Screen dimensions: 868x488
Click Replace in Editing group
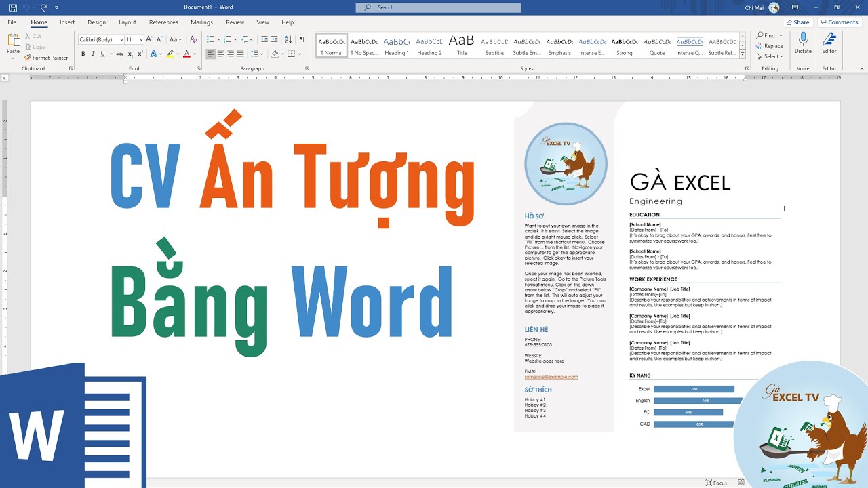(769, 46)
